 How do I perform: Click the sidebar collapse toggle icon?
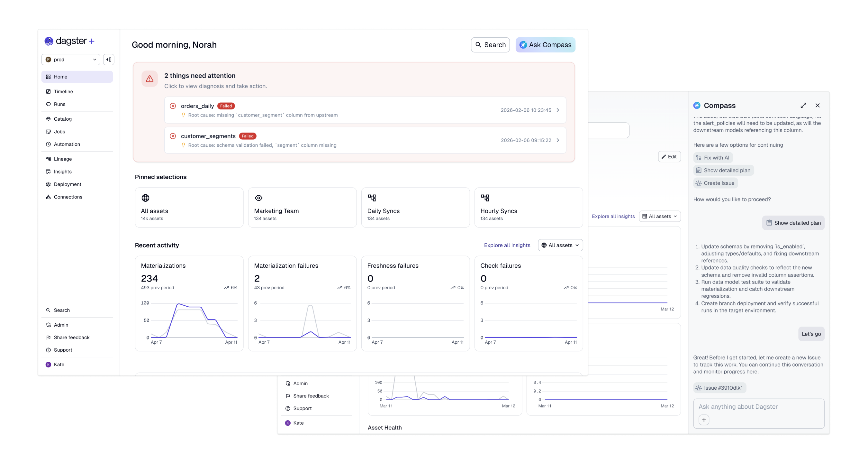[x=109, y=60]
